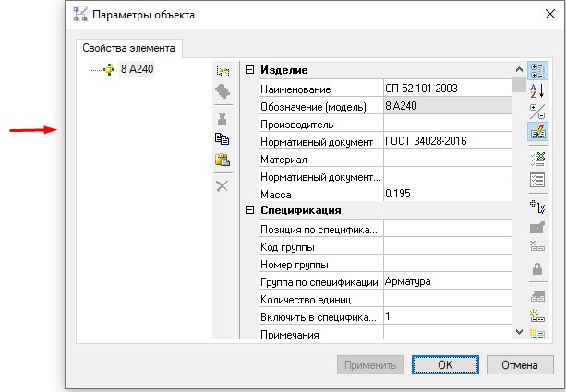Click the Масса value field 0.195

[446, 195]
